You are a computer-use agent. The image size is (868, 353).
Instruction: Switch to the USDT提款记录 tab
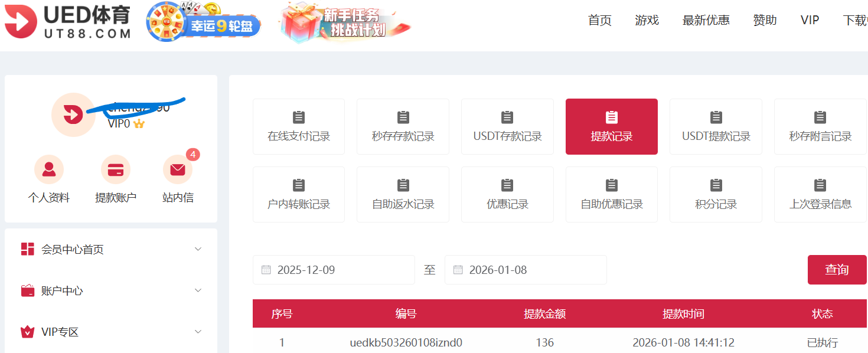(x=716, y=127)
